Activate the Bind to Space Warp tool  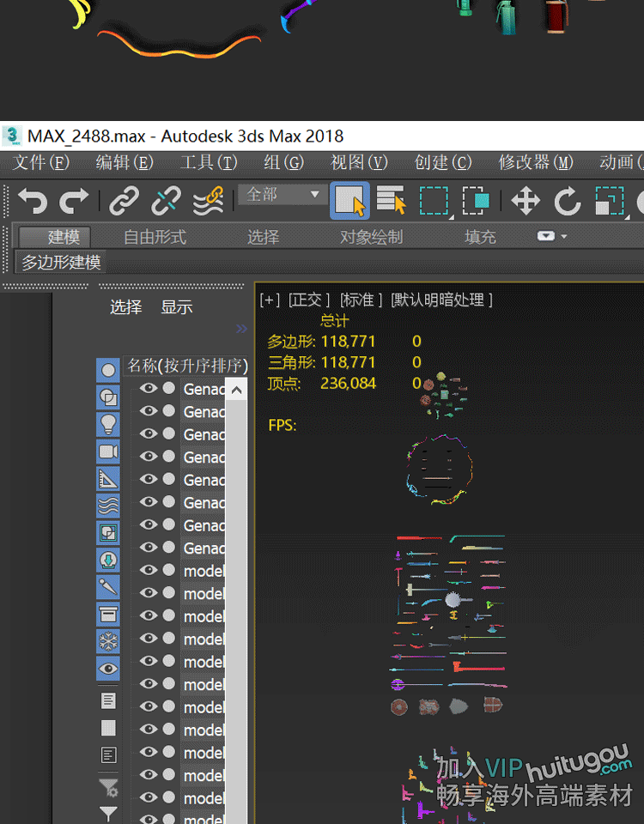point(209,201)
